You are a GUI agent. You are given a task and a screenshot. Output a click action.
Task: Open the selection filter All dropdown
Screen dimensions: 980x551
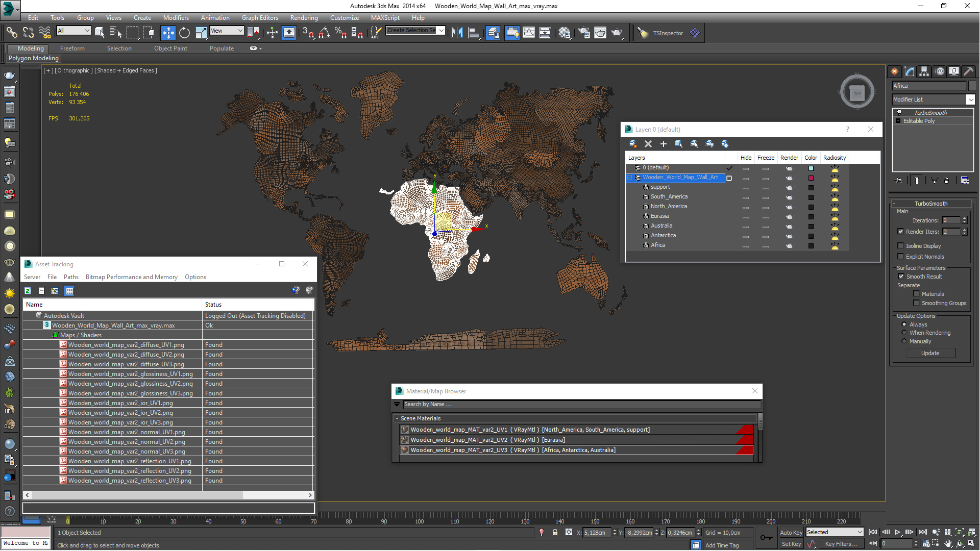click(73, 31)
